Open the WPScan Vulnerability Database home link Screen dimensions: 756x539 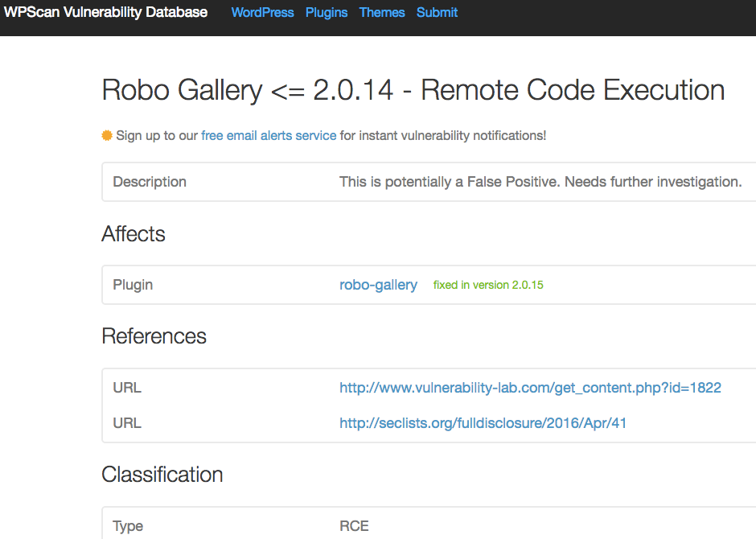(x=105, y=12)
